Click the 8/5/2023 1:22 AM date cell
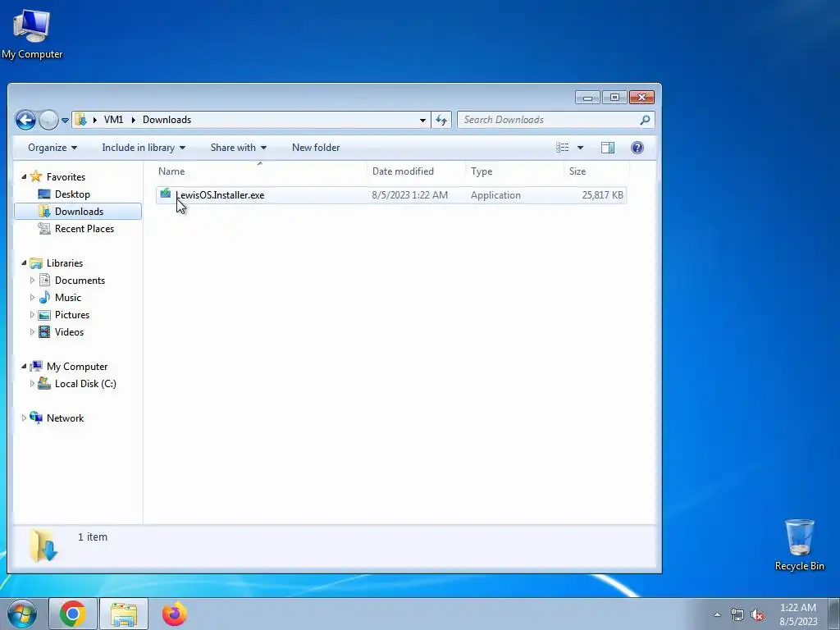This screenshot has width=840, height=630. coord(410,195)
